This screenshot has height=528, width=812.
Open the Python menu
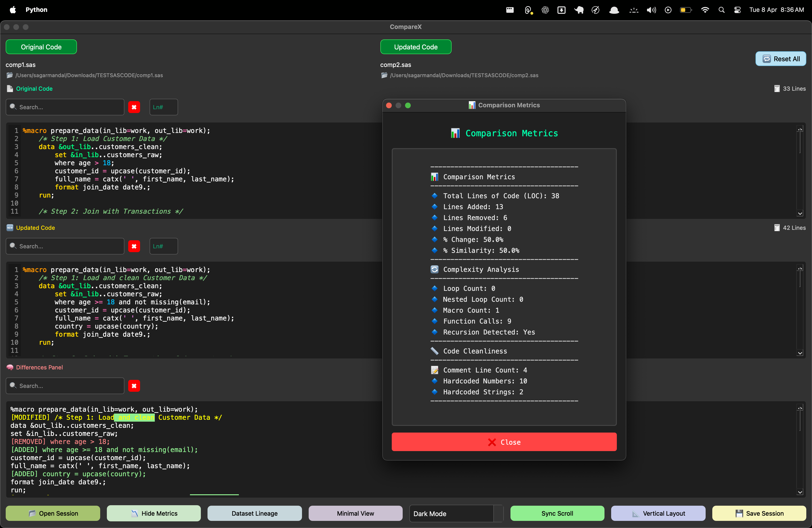(x=37, y=9)
